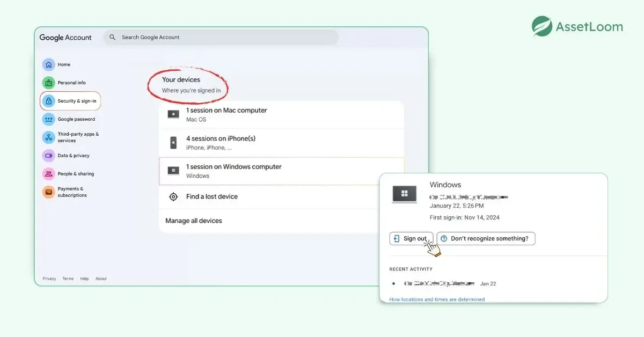Viewport: 644px width, 337px height.
Task: Click Don't recognize something? button
Action: tap(486, 238)
